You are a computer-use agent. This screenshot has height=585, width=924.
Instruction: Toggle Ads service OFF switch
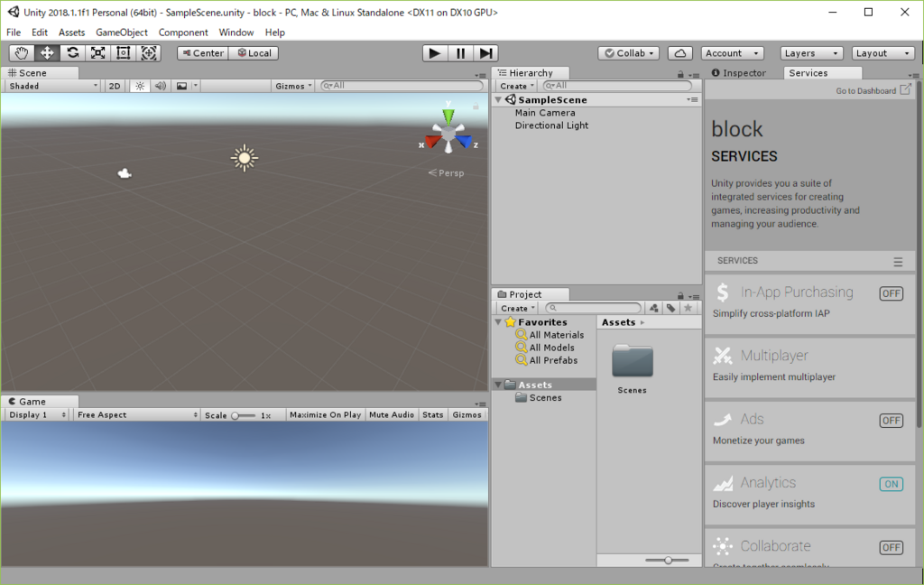[x=891, y=421]
